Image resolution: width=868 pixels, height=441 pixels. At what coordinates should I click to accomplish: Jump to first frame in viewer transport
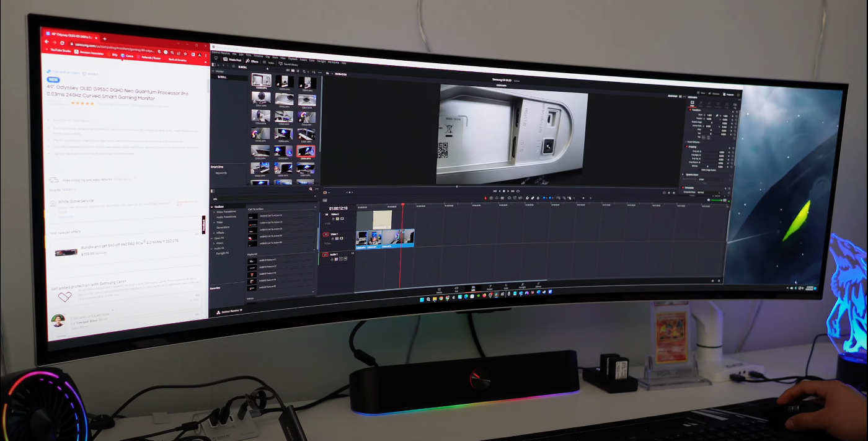click(494, 190)
